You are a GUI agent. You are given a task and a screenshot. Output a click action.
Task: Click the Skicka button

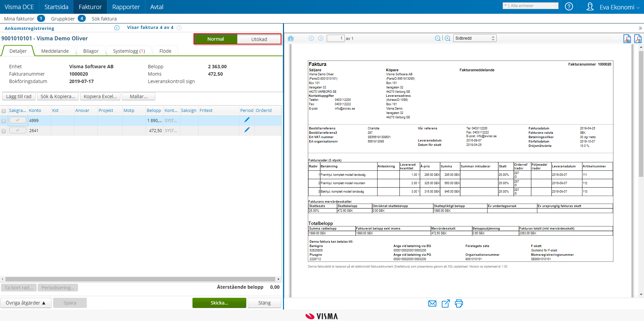pos(219,303)
